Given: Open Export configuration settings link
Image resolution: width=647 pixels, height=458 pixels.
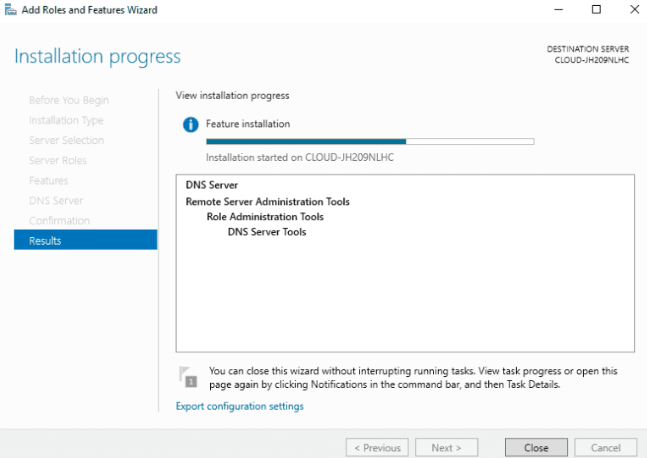Looking at the screenshot, I should (240, 406).
